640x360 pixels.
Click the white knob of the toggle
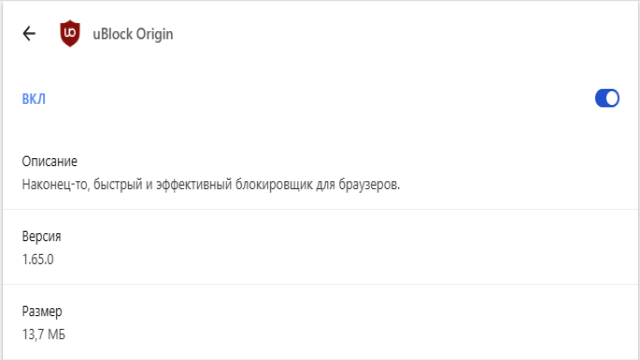point(612,98)
